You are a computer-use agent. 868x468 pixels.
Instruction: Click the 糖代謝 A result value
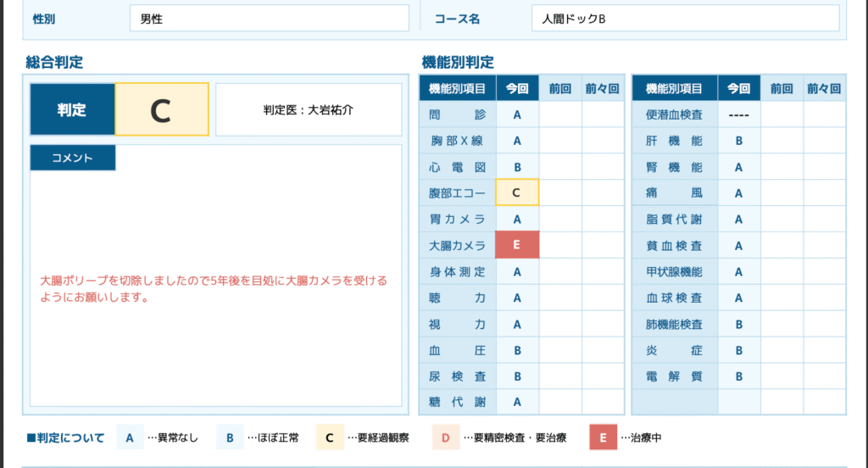click(x=517, y=402)
